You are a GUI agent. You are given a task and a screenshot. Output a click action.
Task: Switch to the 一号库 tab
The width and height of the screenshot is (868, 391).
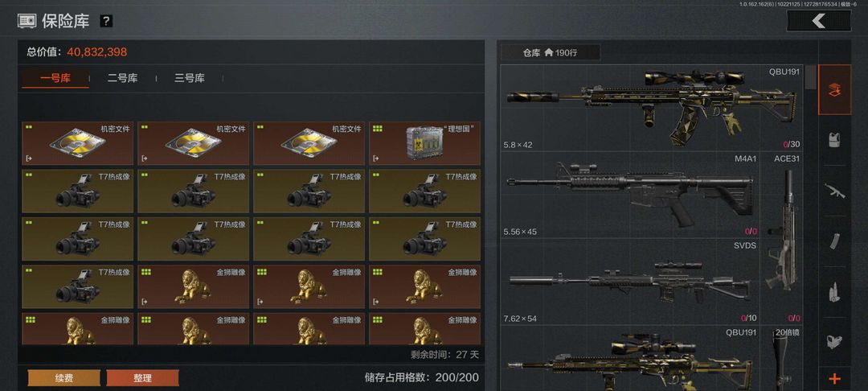coord(55,78)
